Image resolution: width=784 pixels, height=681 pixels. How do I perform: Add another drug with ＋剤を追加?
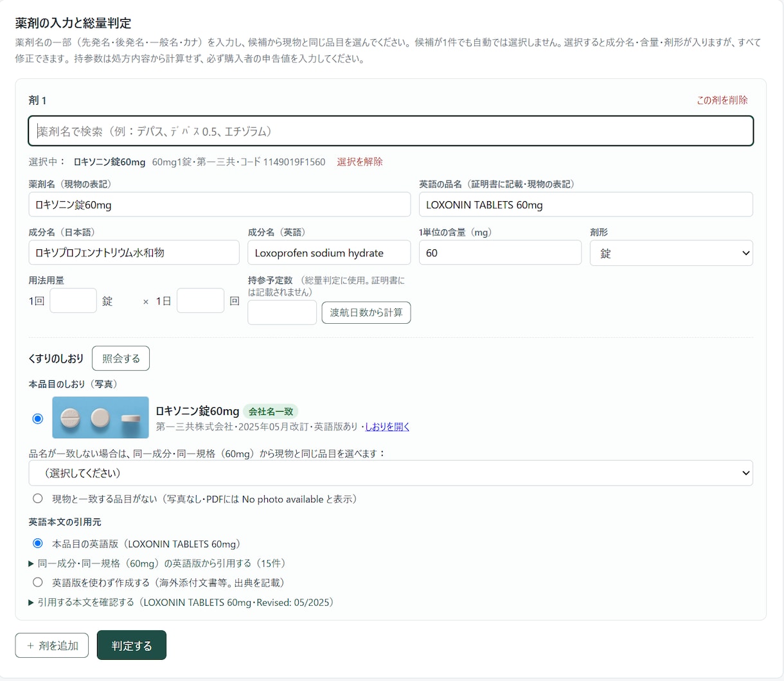pos(52,646)
